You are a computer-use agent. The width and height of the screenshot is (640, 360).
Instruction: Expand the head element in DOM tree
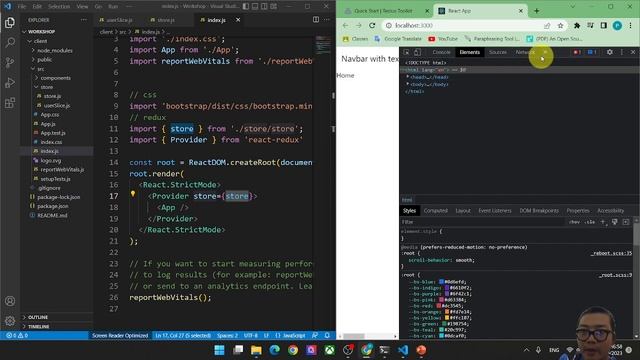point(407,77)
